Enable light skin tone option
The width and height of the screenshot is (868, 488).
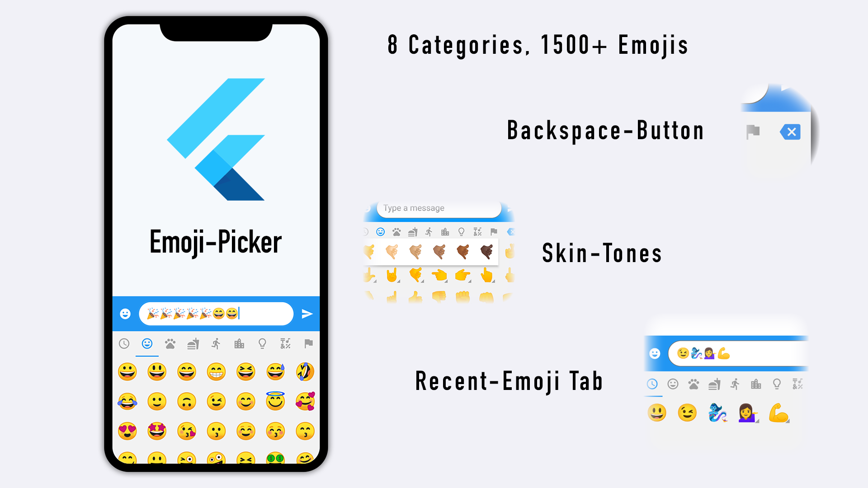391,251
